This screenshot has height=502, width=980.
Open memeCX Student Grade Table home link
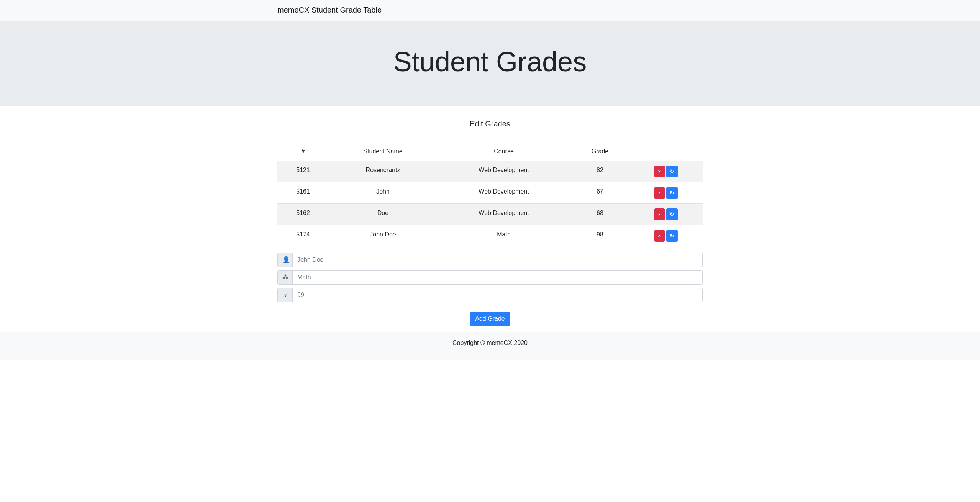click(329, 10)
